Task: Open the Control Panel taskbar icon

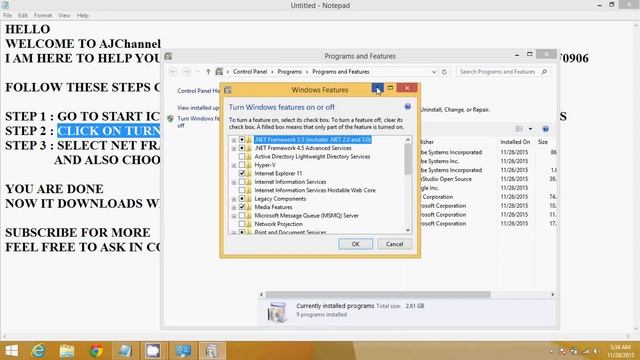Action: [182, 351]
